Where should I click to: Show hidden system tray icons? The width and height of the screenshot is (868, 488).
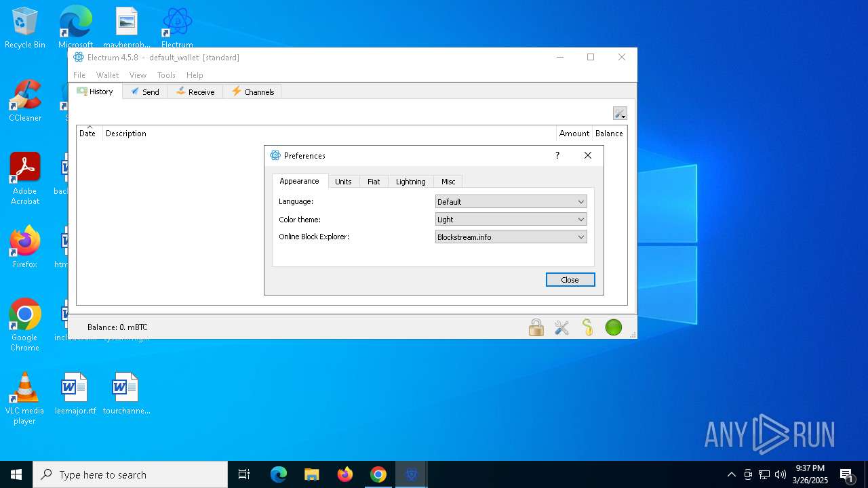(x=732, y=474)
